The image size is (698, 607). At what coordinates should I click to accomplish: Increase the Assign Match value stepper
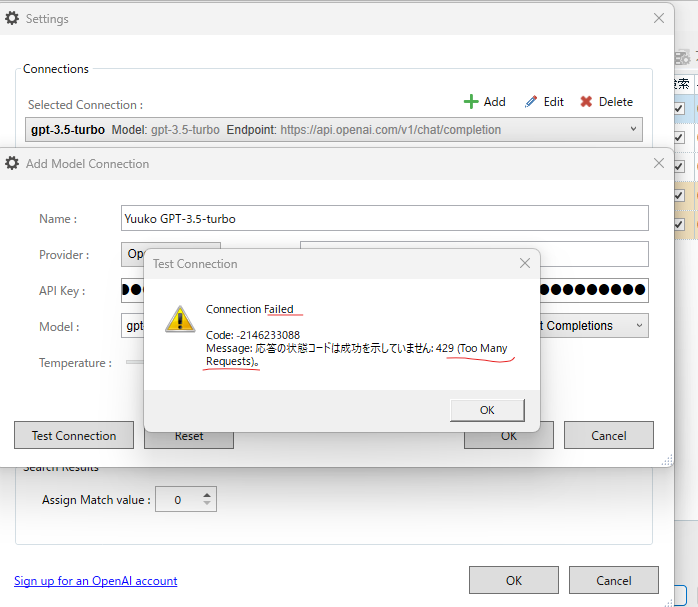(207, 494)
